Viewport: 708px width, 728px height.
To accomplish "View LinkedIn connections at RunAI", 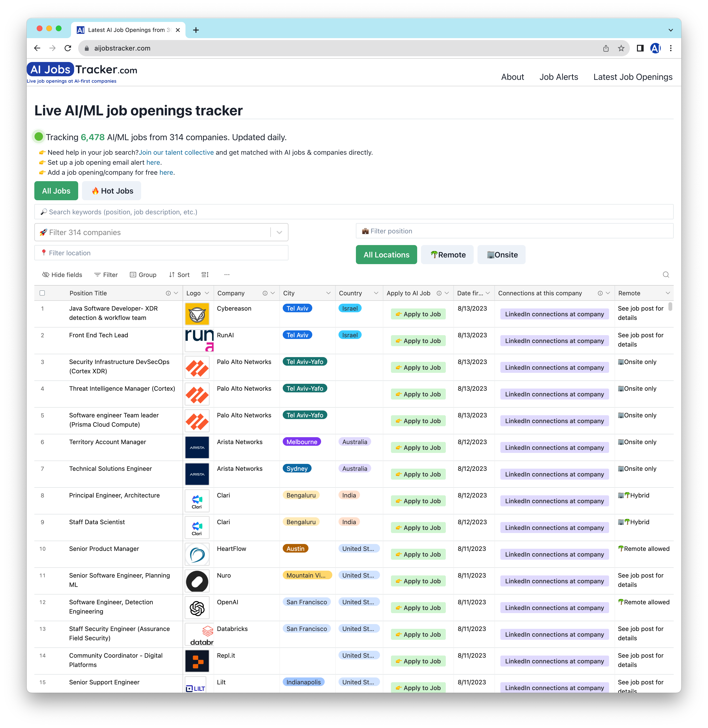I will 554,341.
